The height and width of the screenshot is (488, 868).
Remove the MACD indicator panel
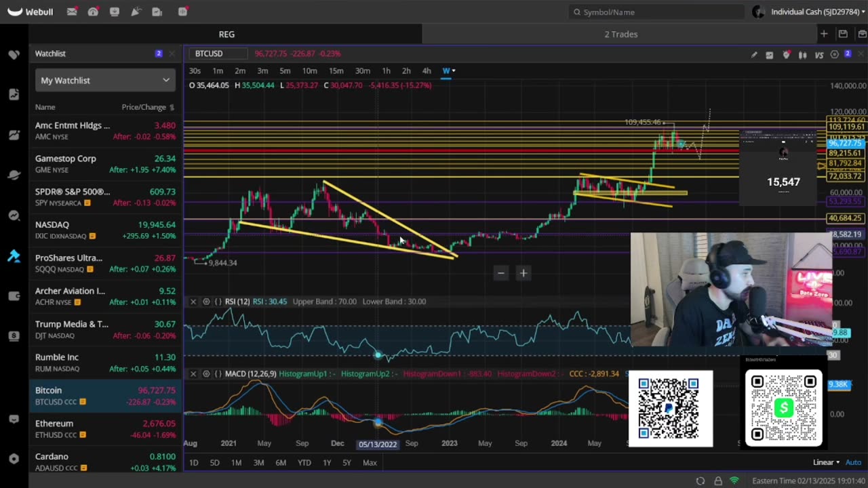193,374
